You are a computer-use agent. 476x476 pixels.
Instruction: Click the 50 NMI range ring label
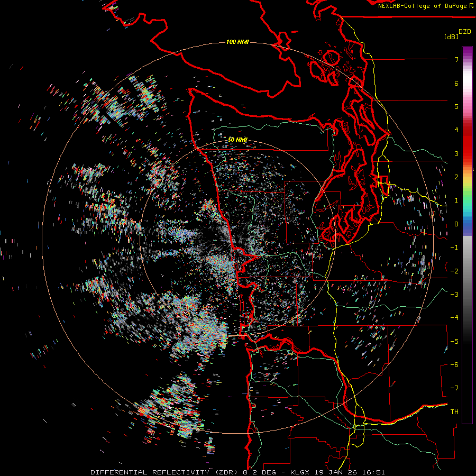click(237, 140)
